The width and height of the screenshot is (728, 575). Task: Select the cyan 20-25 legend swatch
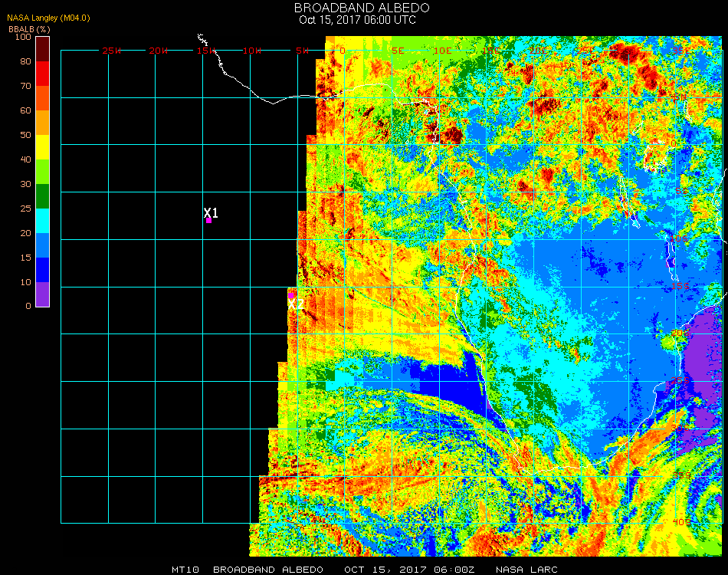(x=43, y=221)
